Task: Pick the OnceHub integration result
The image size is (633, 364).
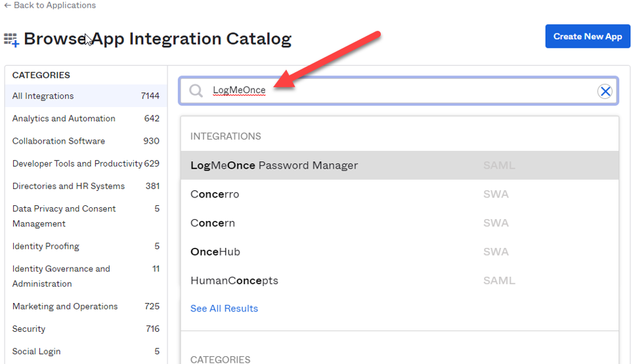Action: point(399,252)
